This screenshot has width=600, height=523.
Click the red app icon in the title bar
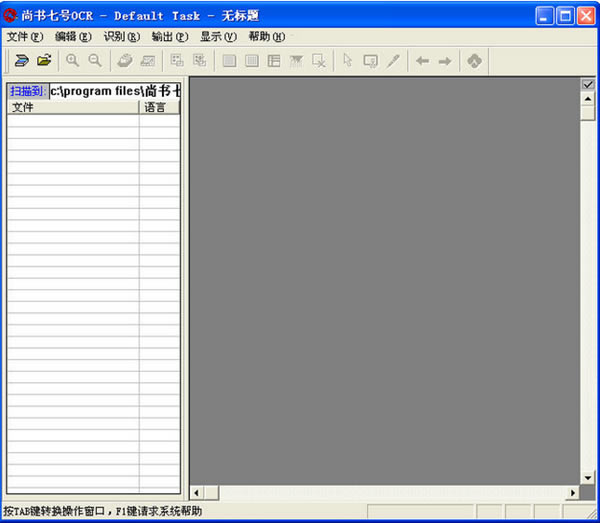tap(10, 16)
